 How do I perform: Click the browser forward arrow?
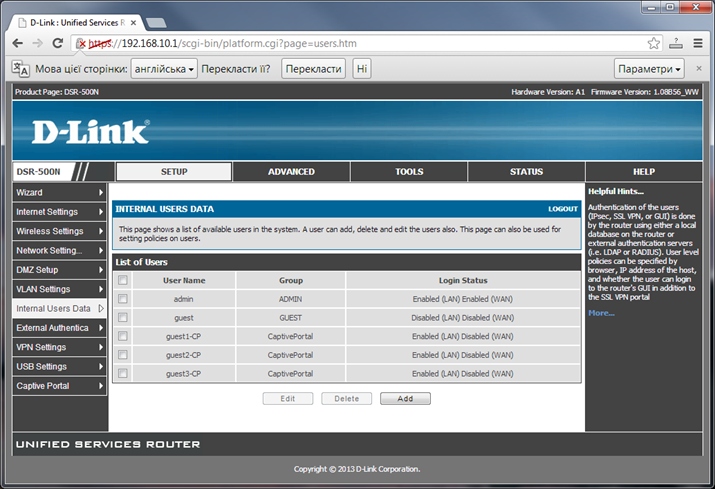[x=37, y=44]
